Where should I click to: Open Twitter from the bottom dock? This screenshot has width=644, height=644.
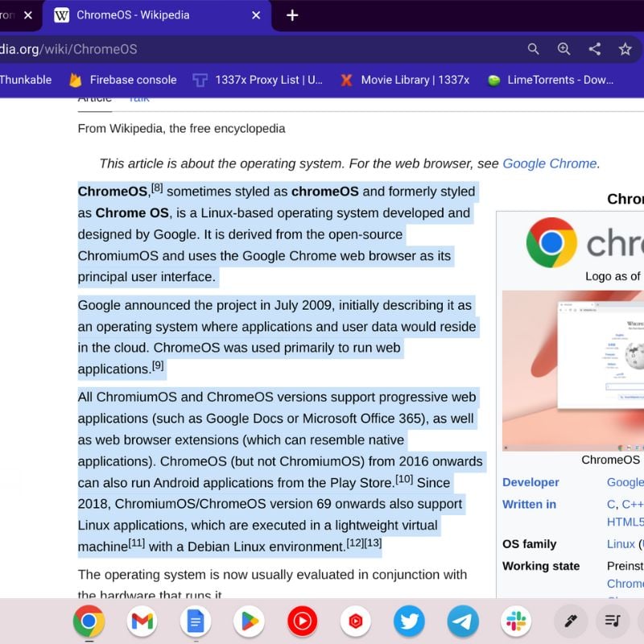coord(409,621)
